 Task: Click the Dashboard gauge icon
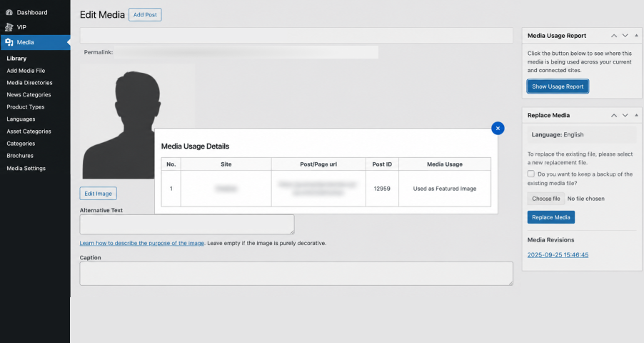[x=9, y=12]
